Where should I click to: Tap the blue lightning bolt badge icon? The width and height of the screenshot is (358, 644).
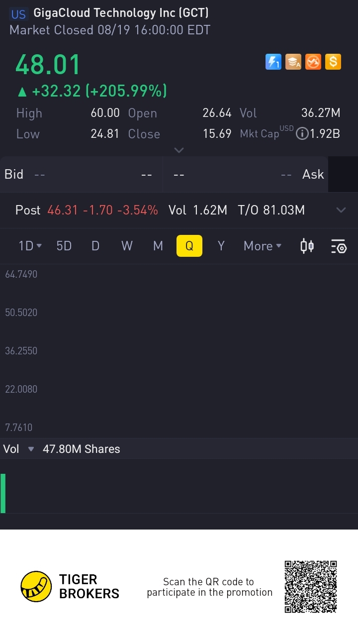point(273,62)
